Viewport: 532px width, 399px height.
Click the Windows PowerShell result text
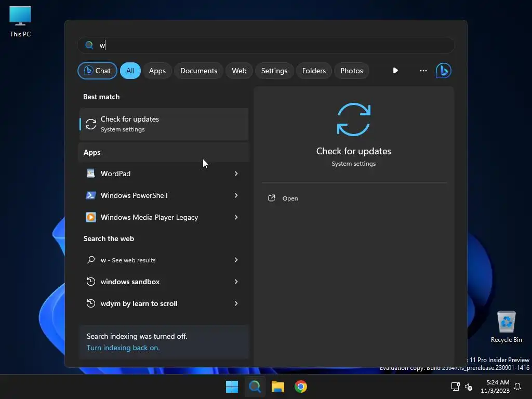pyautogui.click(x=134, y=195)
